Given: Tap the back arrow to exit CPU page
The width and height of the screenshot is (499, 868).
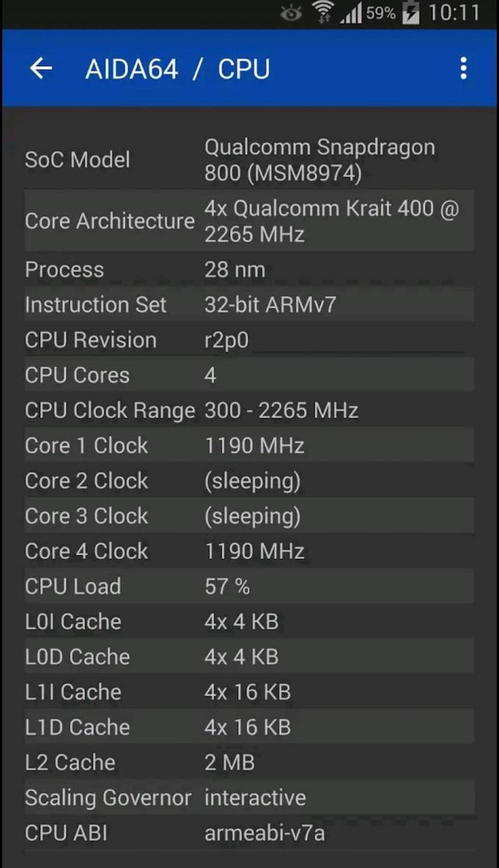Looking at the screenshot, I should (x=40, y=68).
